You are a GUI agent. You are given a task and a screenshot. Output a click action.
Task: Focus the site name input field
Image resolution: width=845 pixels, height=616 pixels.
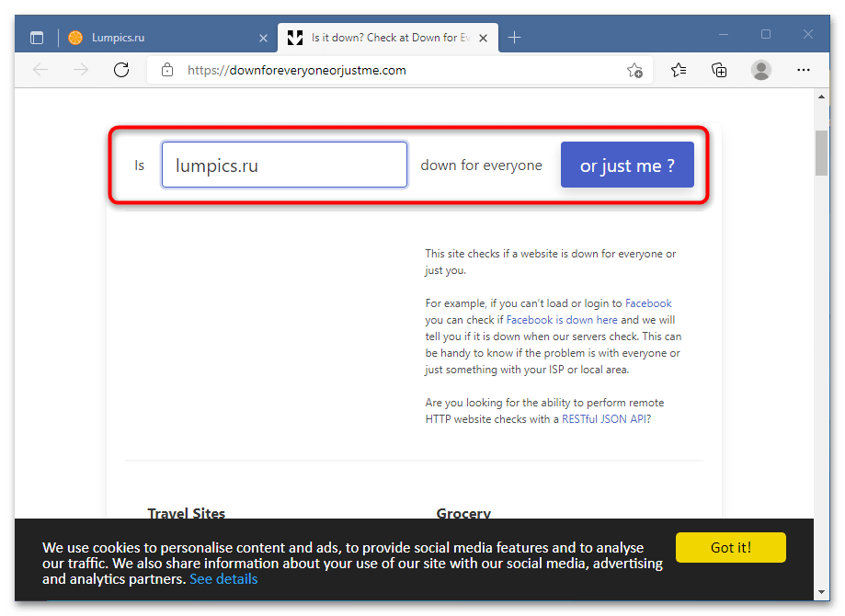pos(284,165)
